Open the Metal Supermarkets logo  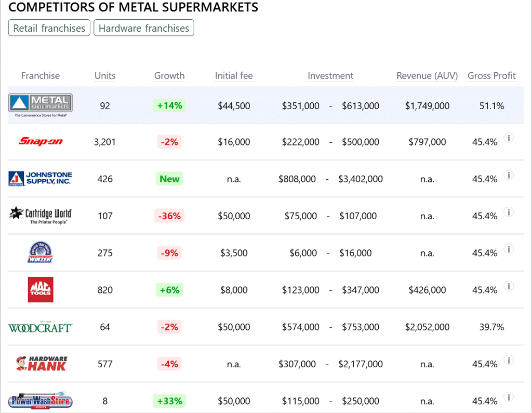41,105
